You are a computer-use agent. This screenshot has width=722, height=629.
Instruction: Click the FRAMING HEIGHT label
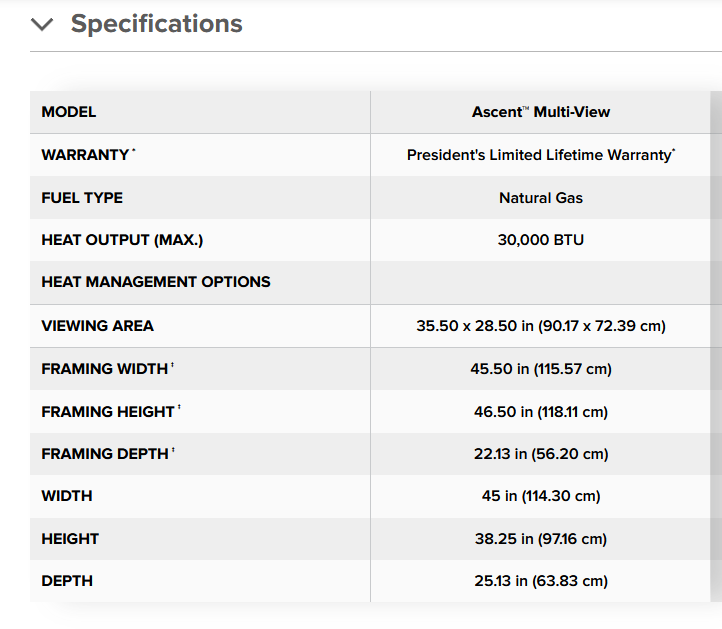point(108,412)
